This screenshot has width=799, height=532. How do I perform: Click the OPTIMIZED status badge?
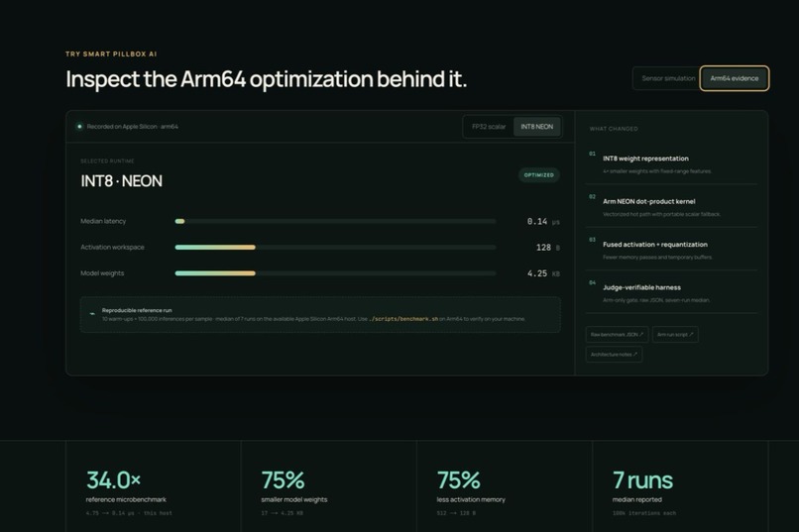click(538, 175)
